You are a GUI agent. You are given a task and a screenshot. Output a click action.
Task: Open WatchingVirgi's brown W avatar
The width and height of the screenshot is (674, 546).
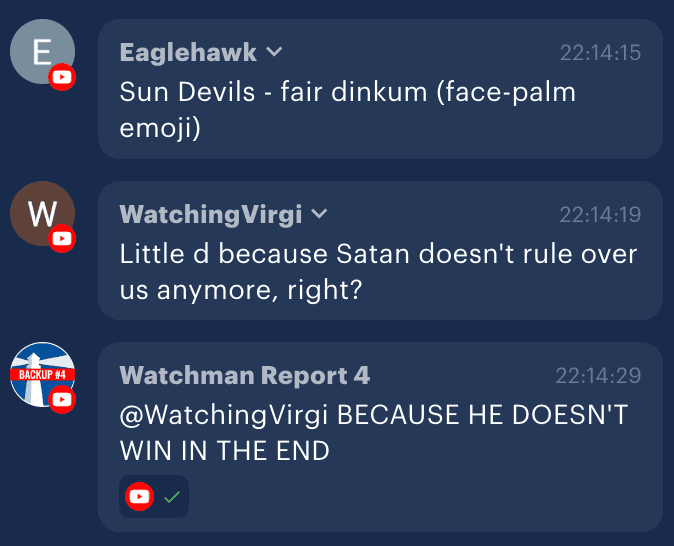(42, 213)
